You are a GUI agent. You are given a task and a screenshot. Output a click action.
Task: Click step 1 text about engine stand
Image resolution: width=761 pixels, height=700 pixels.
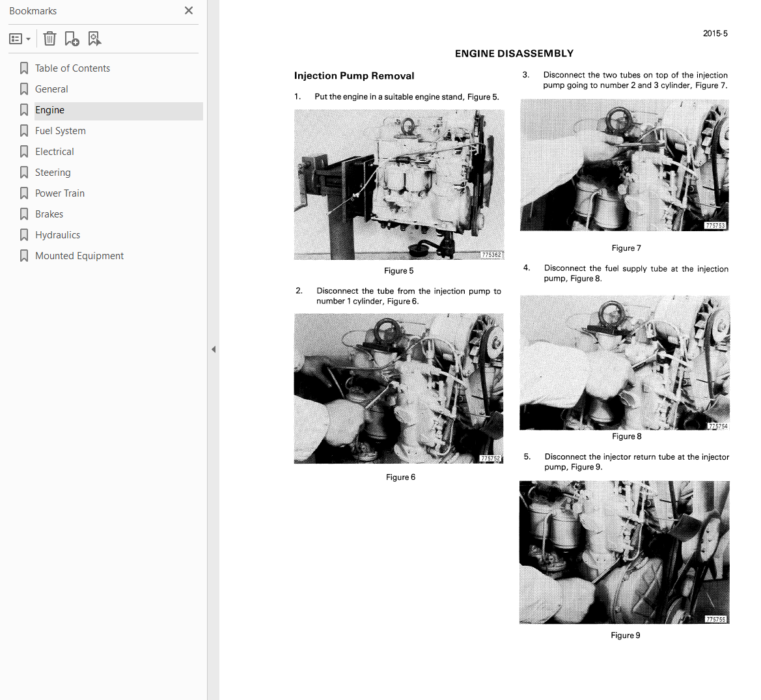(x=407, y=96)
